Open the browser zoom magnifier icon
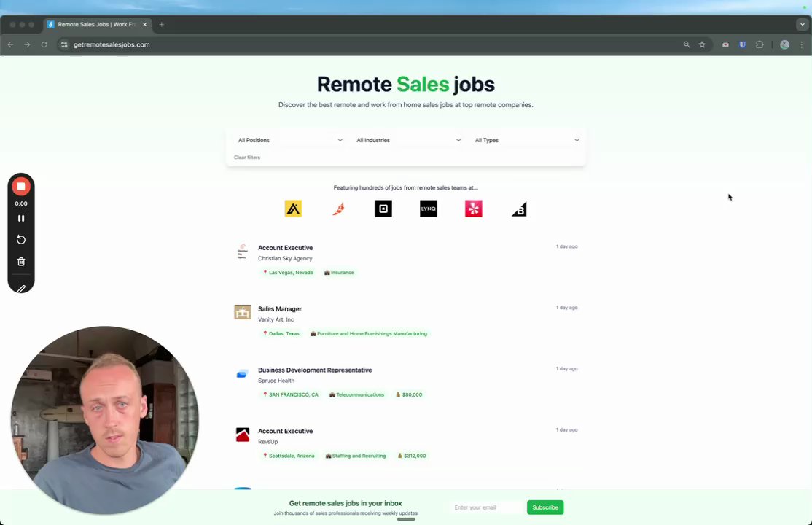Screen dimensions: 812x525 (x=687, y=44)
